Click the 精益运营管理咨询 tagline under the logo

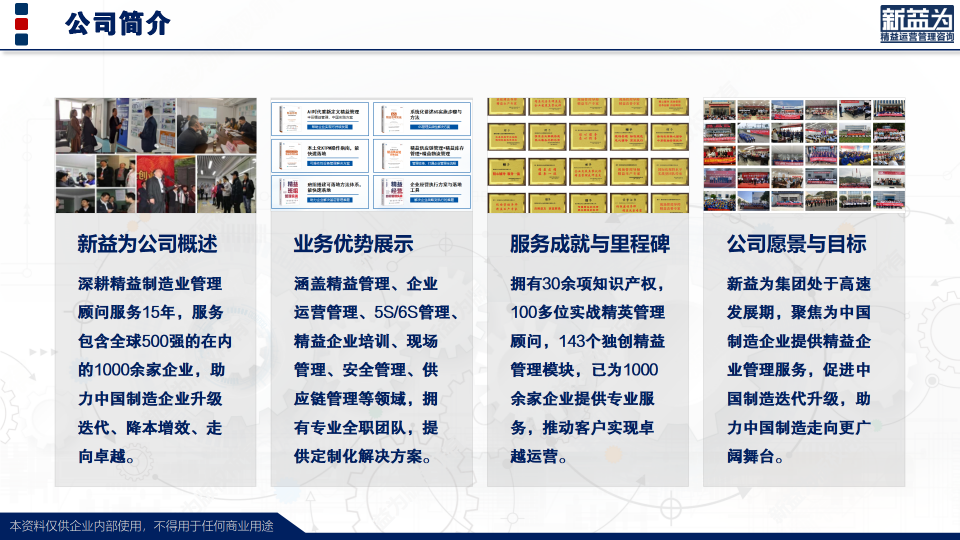pyautogui.click(x=916, y=37)
